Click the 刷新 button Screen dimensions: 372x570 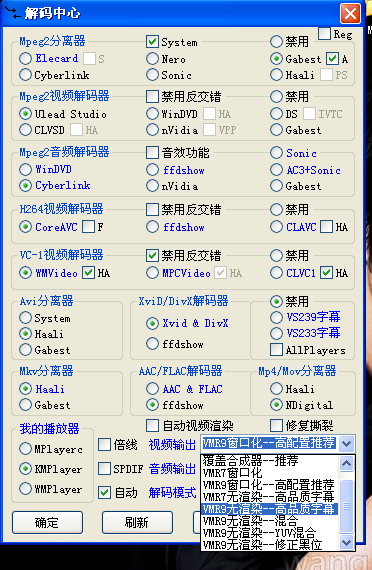pyautogui.click(x=137, y=523)
